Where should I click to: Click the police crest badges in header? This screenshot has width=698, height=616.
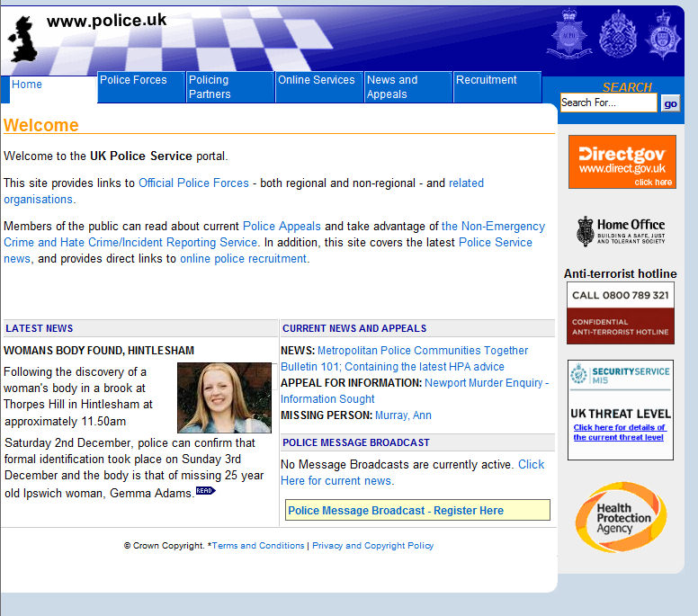615,35
